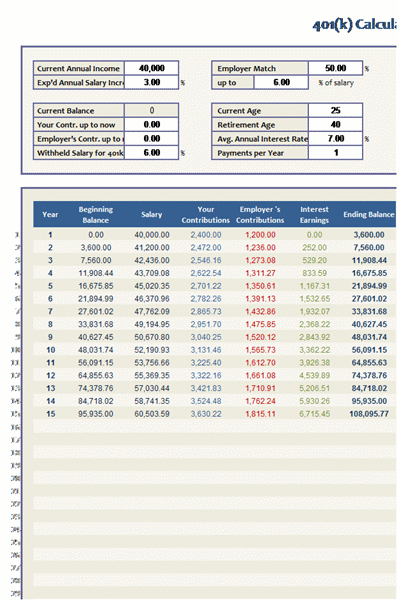Select the Interest Earnings column header

click(314, 215)
